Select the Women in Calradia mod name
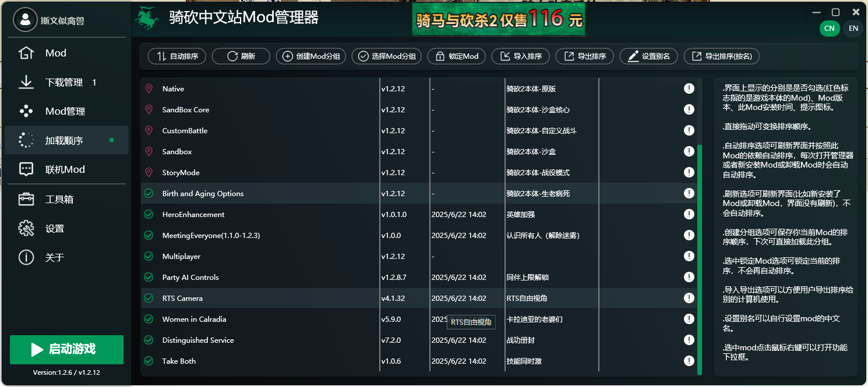The image size is (868, 387). (x=194, y=319)
